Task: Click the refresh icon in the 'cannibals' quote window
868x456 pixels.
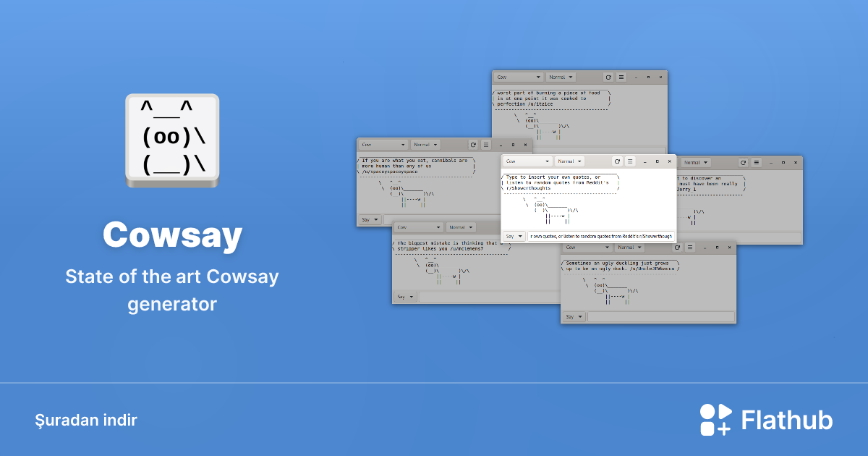Action: pyautogui.click(x=473, y=145)
